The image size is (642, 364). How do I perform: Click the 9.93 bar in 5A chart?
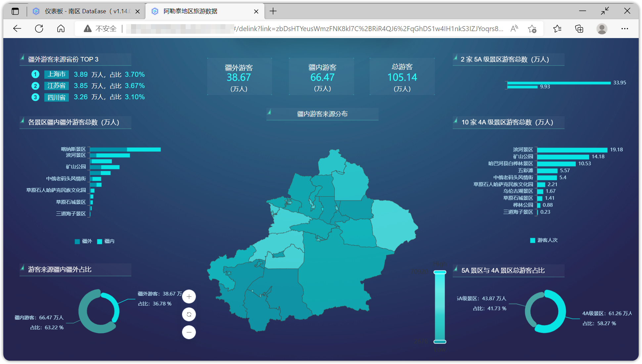(x=522, y=87)
